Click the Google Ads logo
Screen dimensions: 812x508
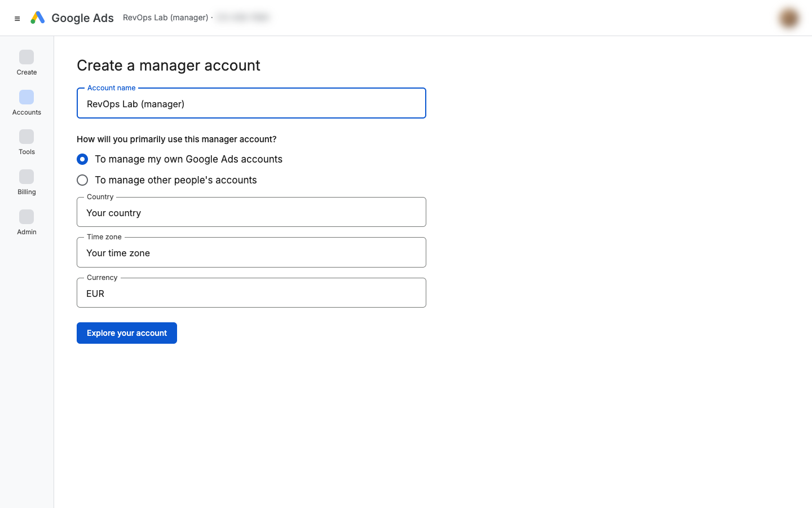pos(38,18)
